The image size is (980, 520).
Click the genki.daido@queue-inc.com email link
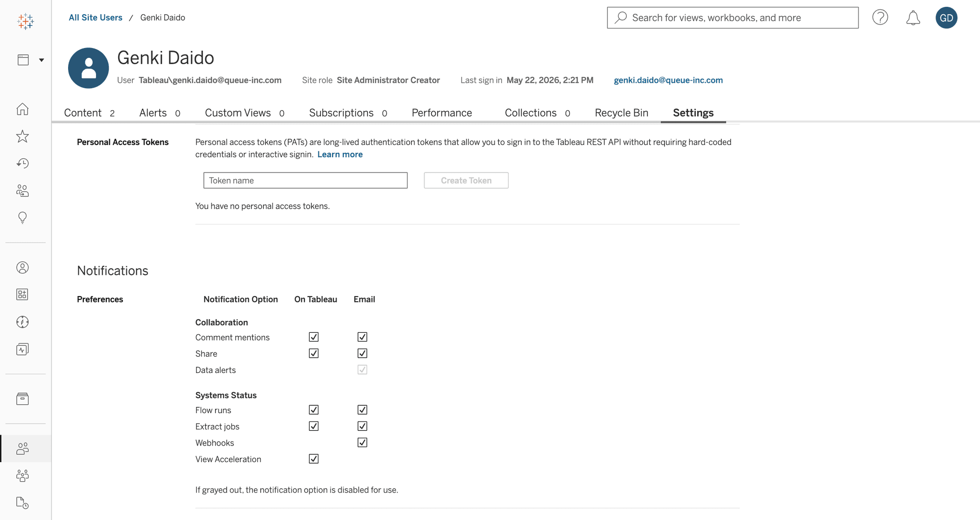click(668, 80)
